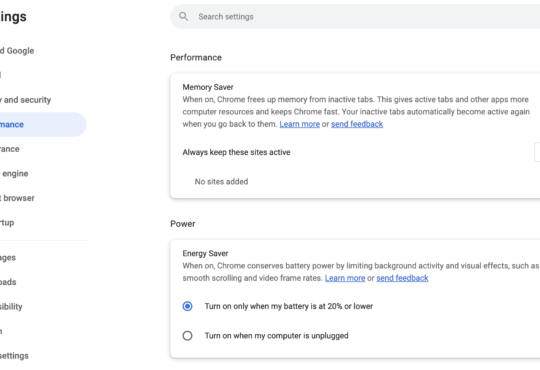Open the On startup settings section
540x370 pixels.
[x=7, y=223]
